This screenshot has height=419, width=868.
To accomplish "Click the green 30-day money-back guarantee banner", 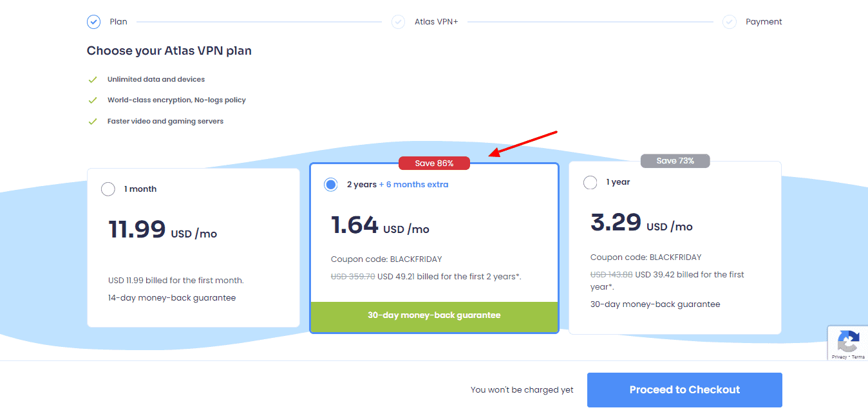I will (x=434, y=315).
